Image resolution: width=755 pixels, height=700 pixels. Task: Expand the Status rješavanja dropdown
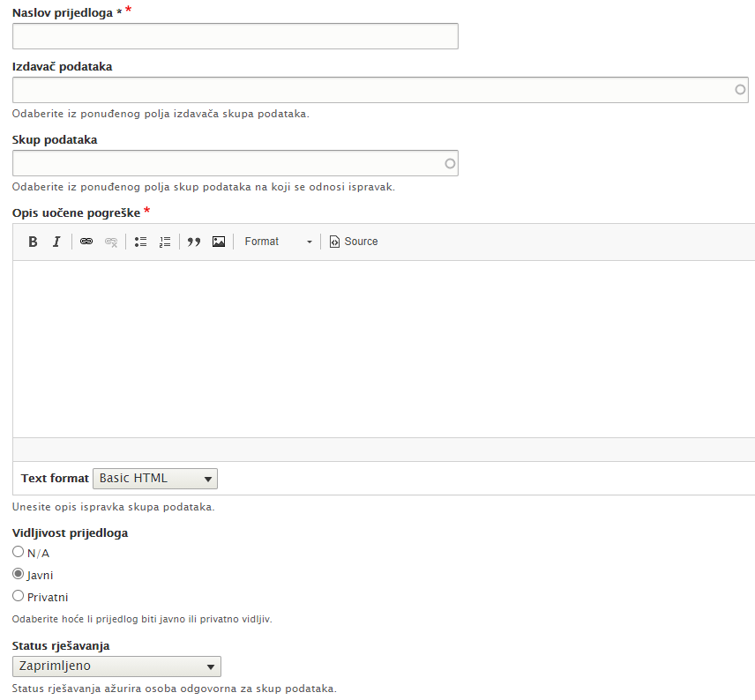[116, 666]
